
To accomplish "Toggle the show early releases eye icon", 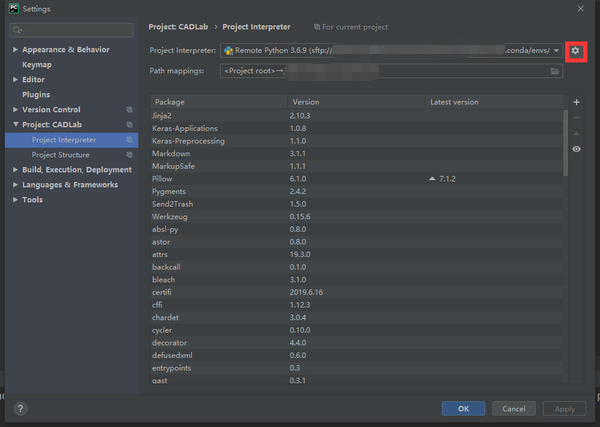I will coord(576,149).
